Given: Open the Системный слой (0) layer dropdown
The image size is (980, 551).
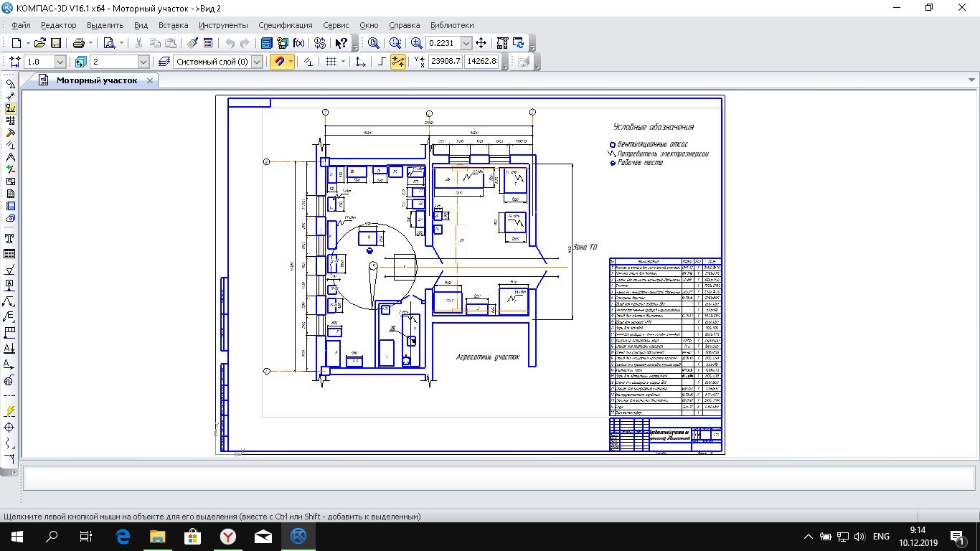Looking at the screenshot, I should [x=257, y=62].
